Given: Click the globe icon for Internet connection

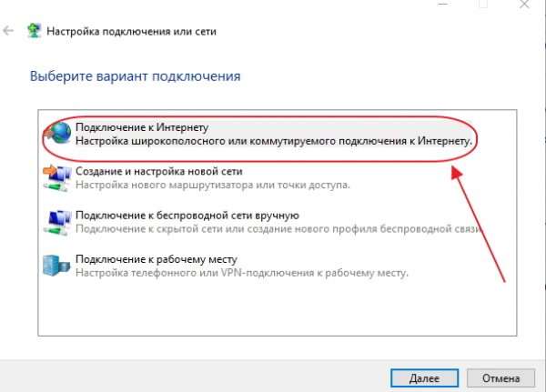Looking at the screenshot, I should [x=59, y=132].
